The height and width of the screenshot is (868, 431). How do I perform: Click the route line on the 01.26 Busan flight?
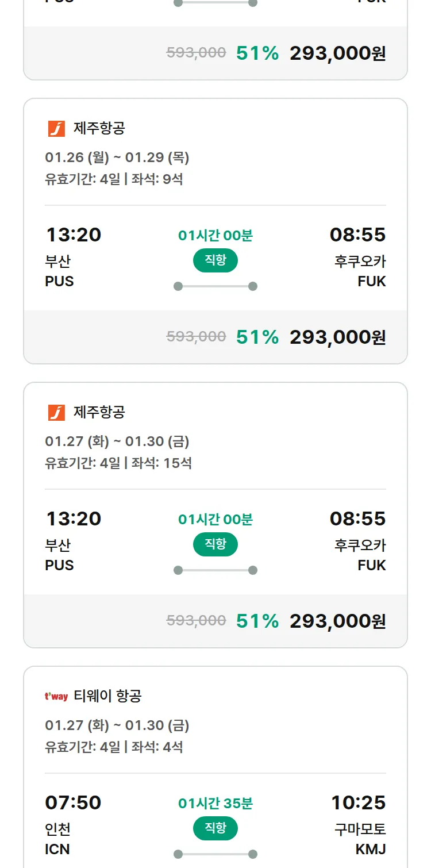coord(215,286)
